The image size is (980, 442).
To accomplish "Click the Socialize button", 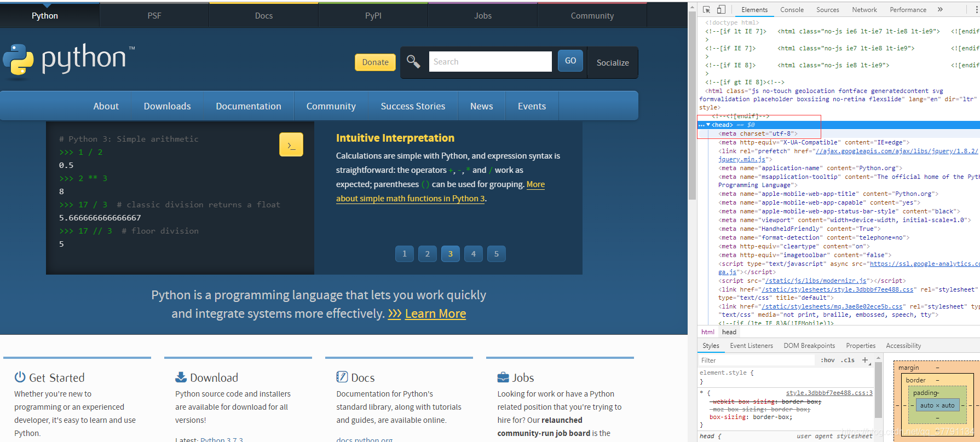I will click(x=613, y=62).
